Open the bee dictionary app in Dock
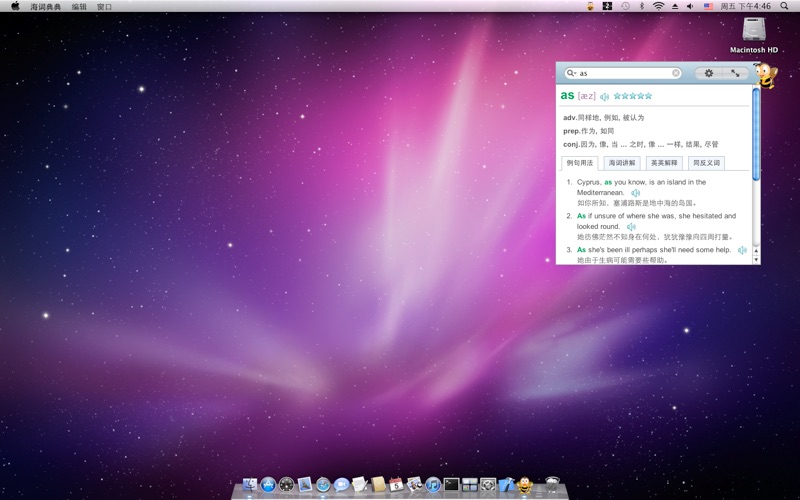This screenshot has width=800, height=500. (525, 484)
